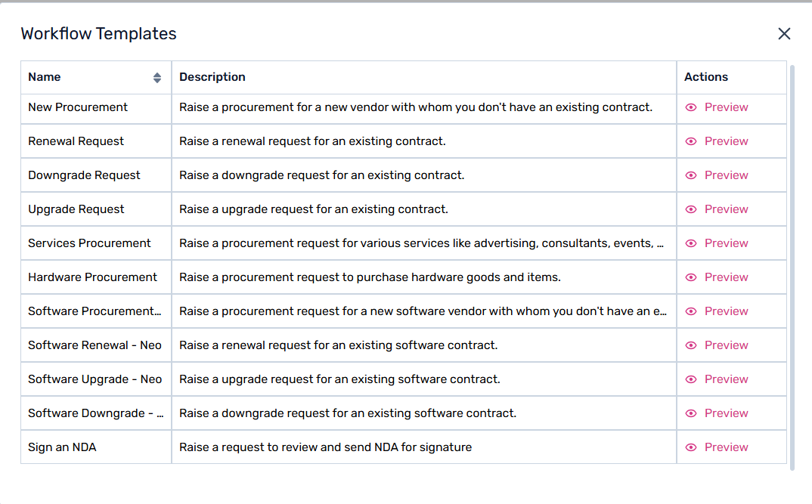The image size is (812, 504).
Task: Select the Description column header
Action: pyautogui.click(x=212, y=77)
